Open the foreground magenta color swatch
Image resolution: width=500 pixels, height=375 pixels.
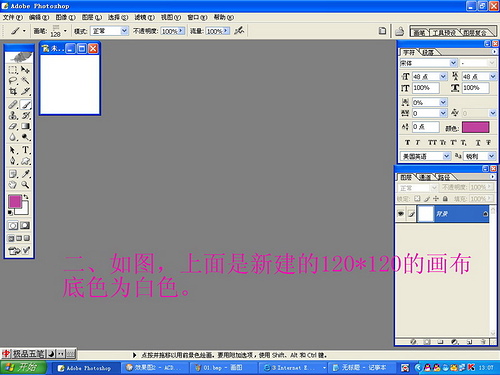pos(15,202)
